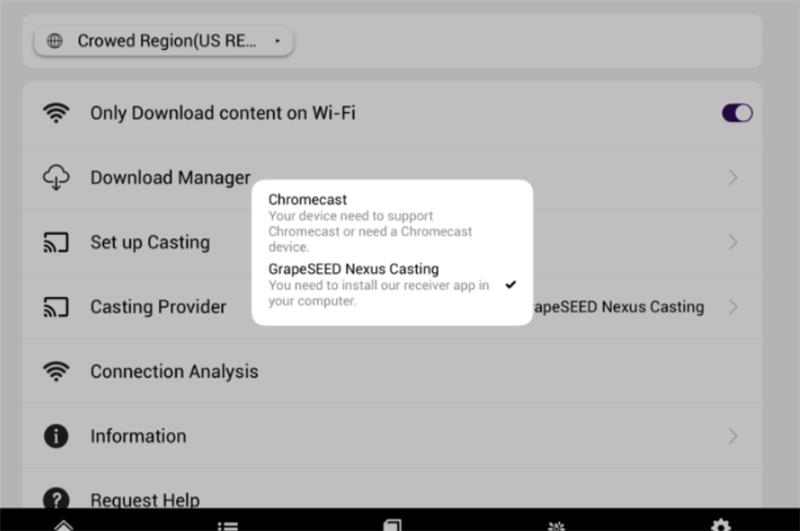
Task: Click the 'install our receiver app' description
Action: (379, 293)
